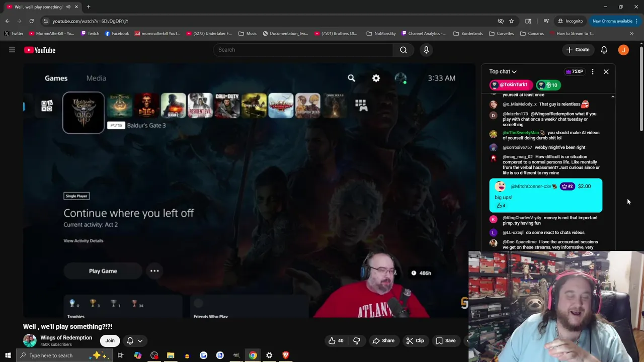Show more bookmarks chevron
This screenshot has height=362, width=644.
tap(631, 33)
